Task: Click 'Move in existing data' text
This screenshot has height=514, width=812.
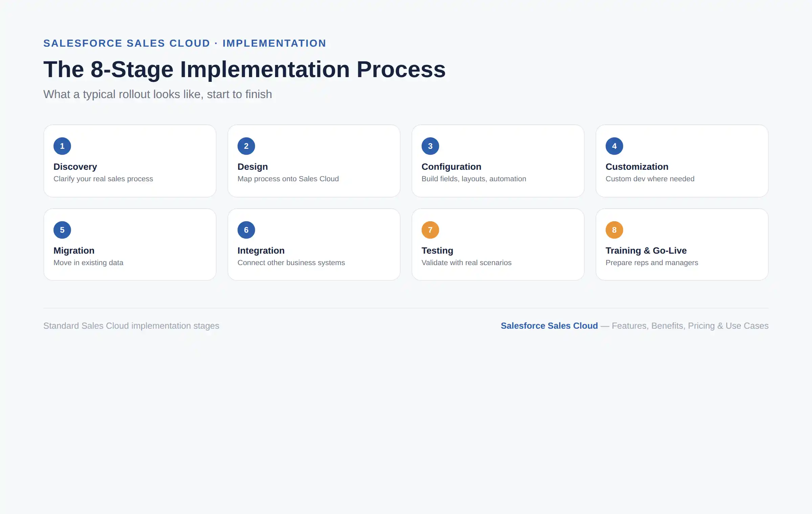Action: coord(88,263)
